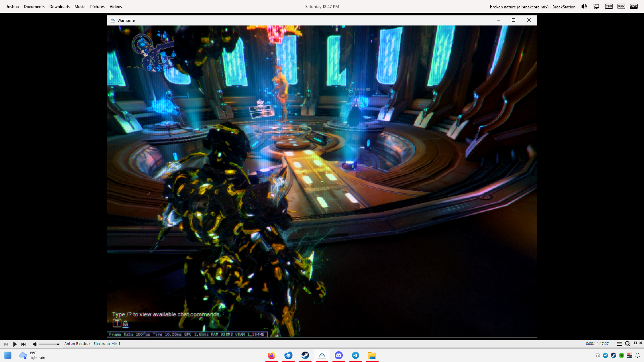Viewport: 644px width, 362px height.
Task: Open the RAM monitor icon
Action: tap(621, 6)
